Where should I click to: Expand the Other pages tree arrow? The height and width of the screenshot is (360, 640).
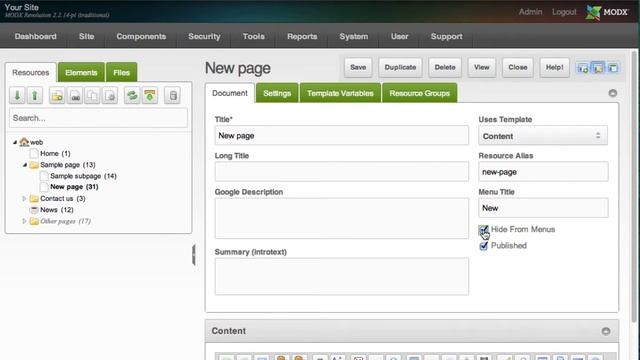pyautogui.click(x=24, y=221)
